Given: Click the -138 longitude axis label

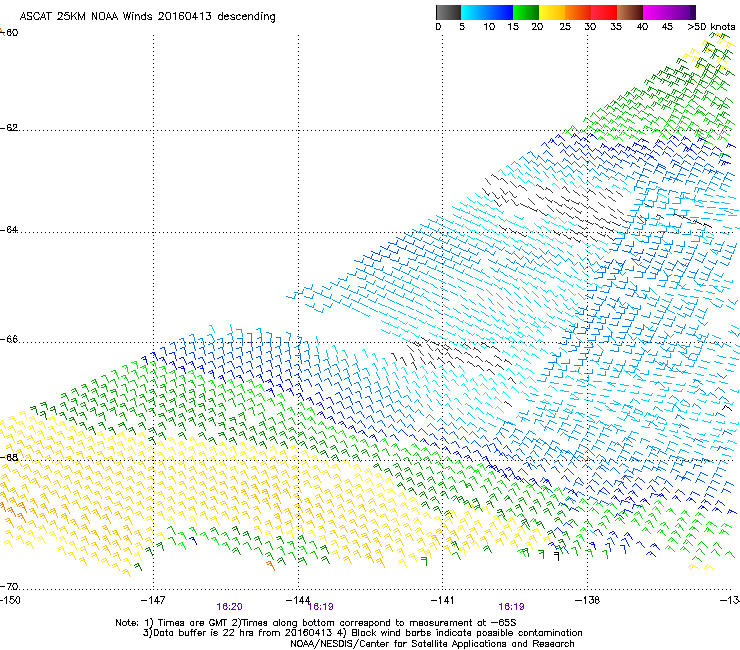Looking at the screenshot, I should pyautogui.click(x=587, y=600).
